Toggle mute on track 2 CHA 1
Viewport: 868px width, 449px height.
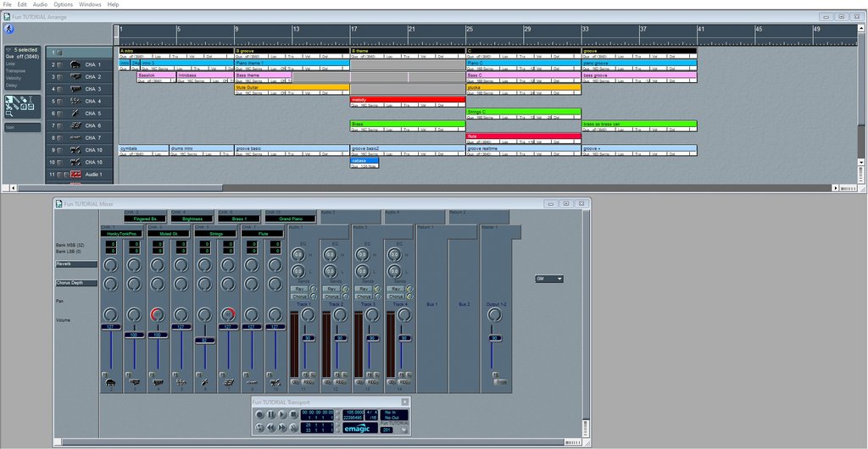tap(59, 64)
